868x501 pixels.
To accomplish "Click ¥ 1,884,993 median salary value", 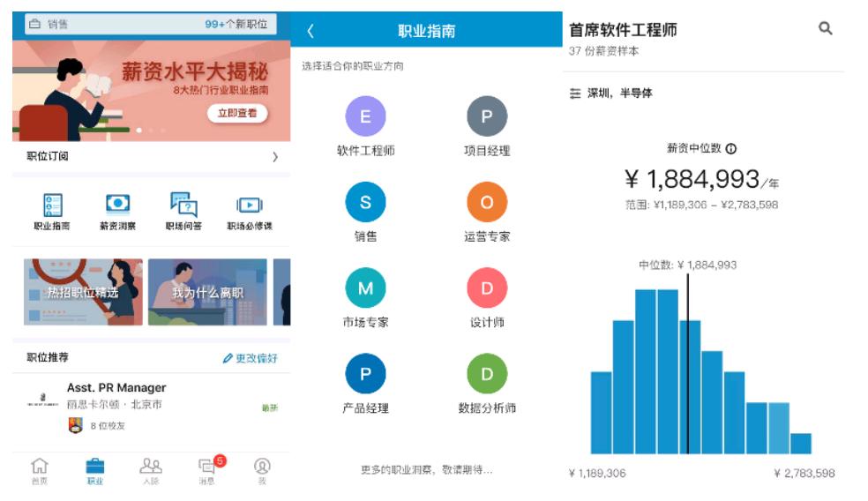I will tap(701, 179).
